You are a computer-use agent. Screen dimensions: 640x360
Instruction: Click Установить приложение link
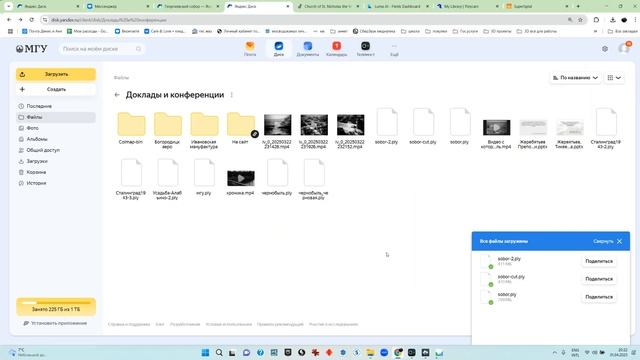click(x=56, y=323)
